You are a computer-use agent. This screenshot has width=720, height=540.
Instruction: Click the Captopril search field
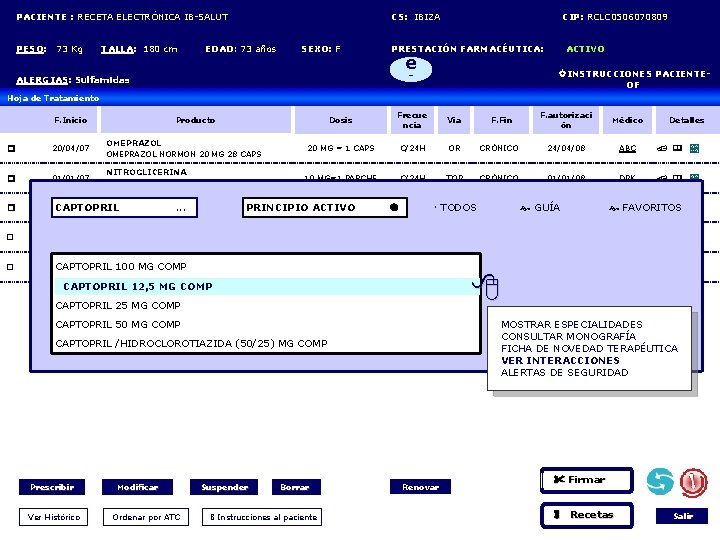124,208
